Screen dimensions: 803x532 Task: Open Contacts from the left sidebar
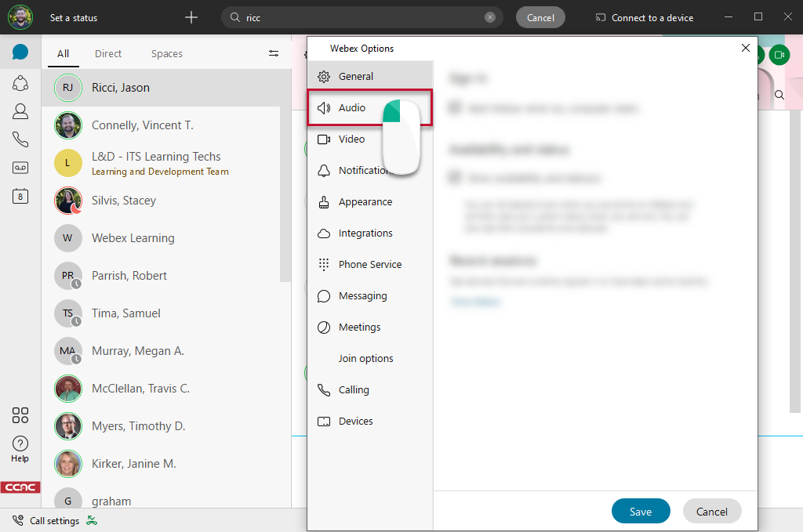tap(20, 111)
